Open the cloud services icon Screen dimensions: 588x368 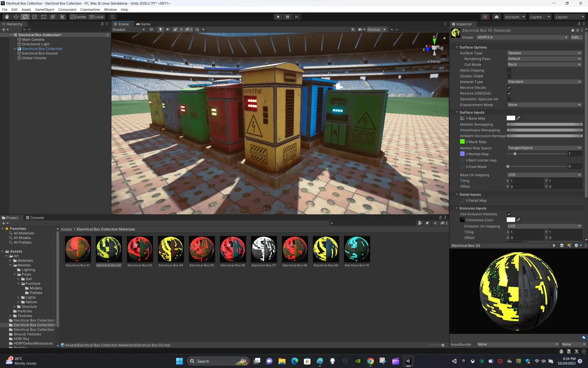point(497,17)
